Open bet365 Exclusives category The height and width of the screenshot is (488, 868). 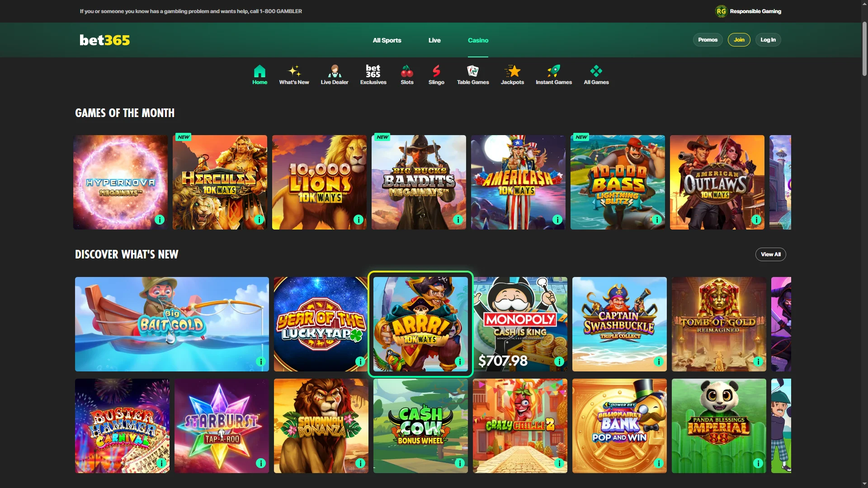tap(373, 75)
